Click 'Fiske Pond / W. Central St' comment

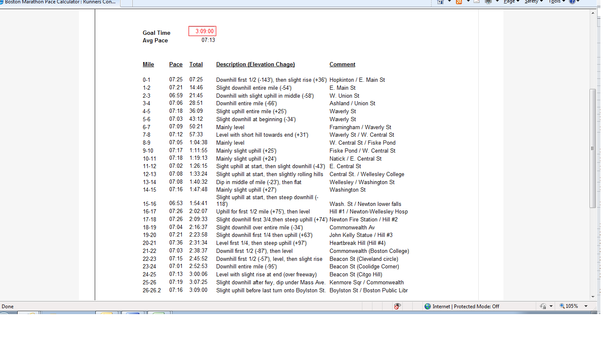pos(362,151)
